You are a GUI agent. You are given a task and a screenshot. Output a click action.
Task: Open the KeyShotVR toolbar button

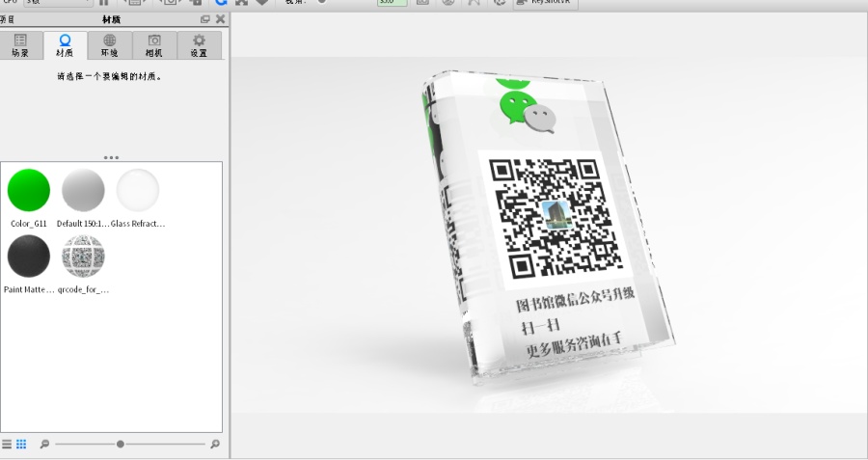545,3
